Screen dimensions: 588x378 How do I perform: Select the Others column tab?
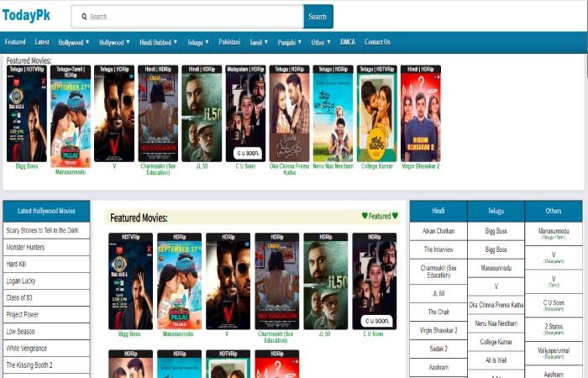[x=554, y=211]
